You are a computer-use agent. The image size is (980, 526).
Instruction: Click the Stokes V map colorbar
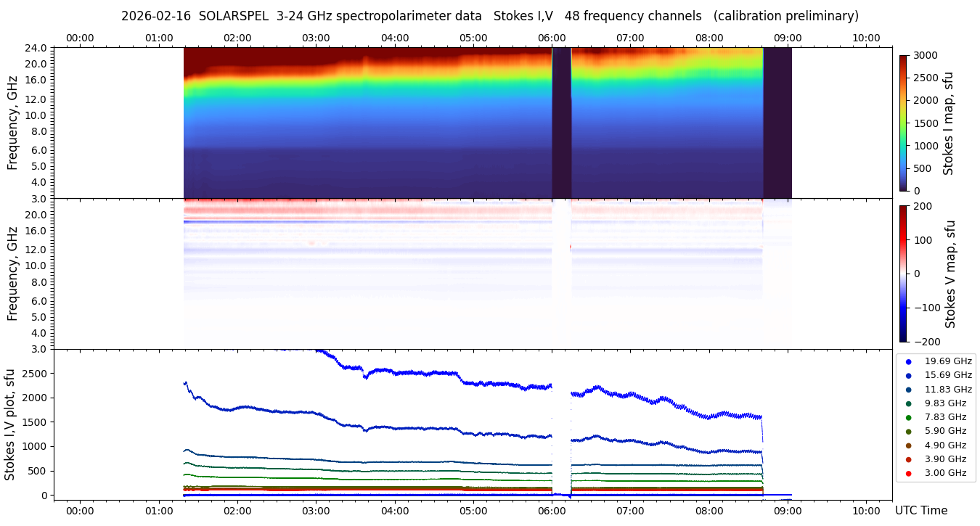tap(903, 274)
